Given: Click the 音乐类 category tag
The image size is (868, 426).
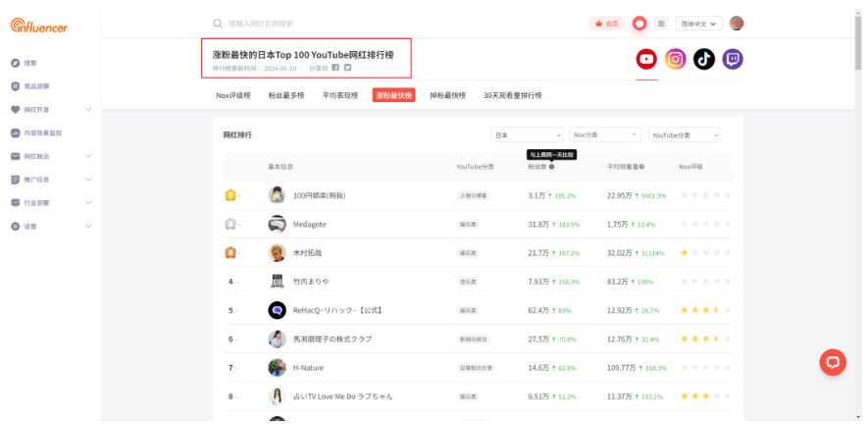Looking at the screenshot, I should point(468,282).
